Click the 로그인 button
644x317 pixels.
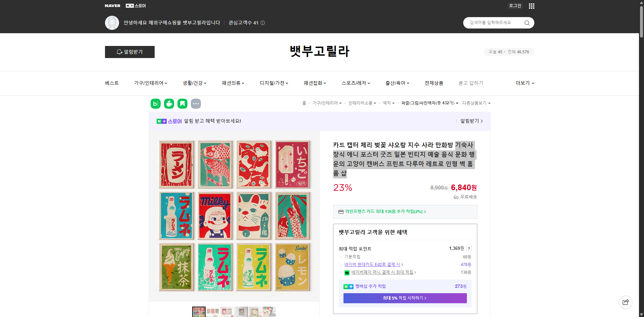click(515, 6)
